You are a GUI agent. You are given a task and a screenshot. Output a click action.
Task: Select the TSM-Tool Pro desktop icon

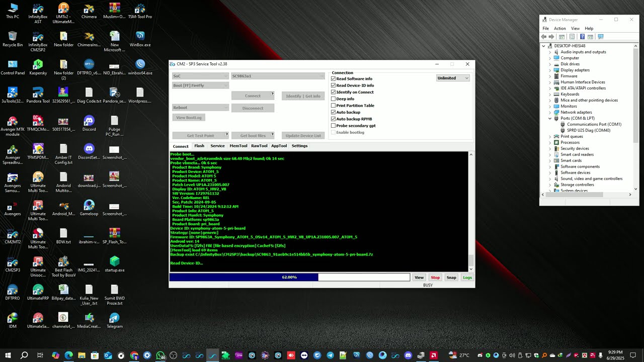click(x=140, y=11)
